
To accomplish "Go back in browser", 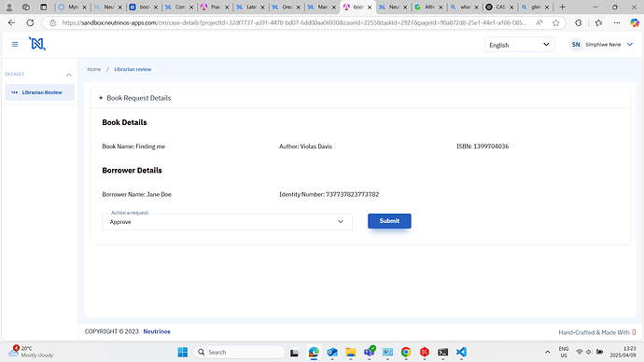I will pyautogui.click(x=11, y=23).
